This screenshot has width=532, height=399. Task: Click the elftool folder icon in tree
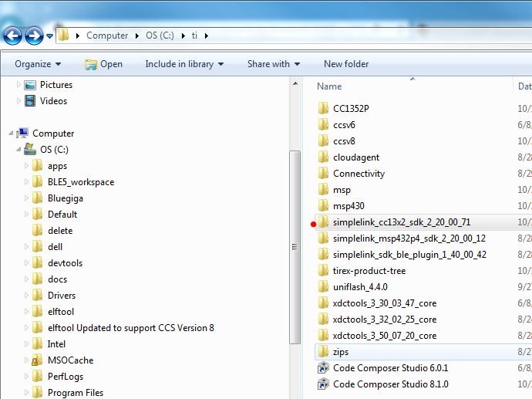pyautogui.click(x=37, y=312)
